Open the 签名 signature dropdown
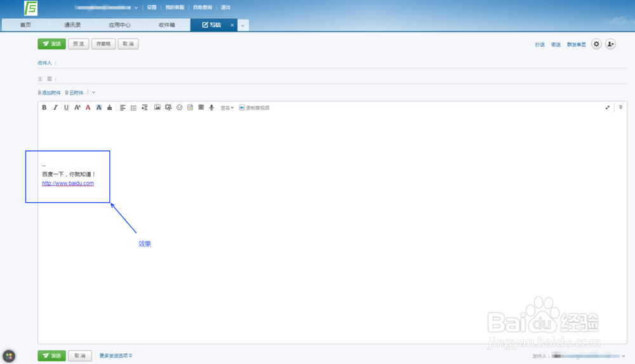Viewport: 635px width, 364px height. tap(227, 108)
